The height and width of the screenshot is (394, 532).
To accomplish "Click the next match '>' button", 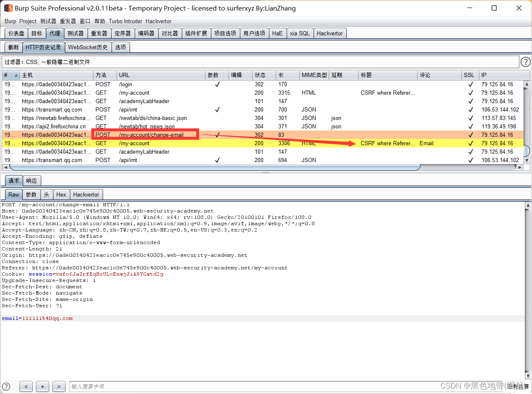I will click(59, 386).
